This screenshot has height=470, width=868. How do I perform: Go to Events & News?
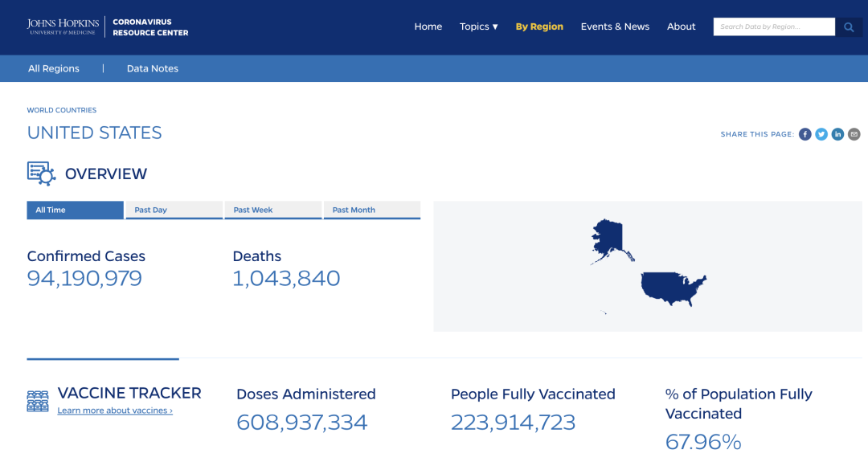pyautogui.click(x=615, y=27)
